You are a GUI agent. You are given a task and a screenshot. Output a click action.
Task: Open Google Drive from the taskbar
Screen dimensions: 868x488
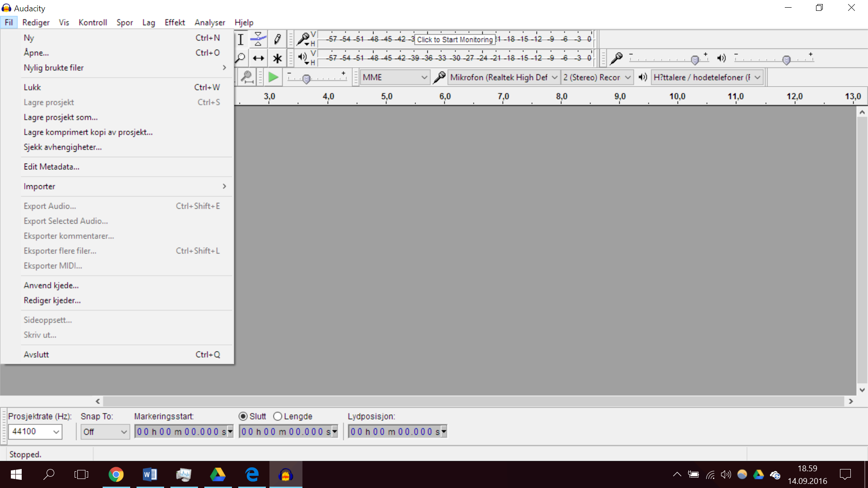click(218, 474)
